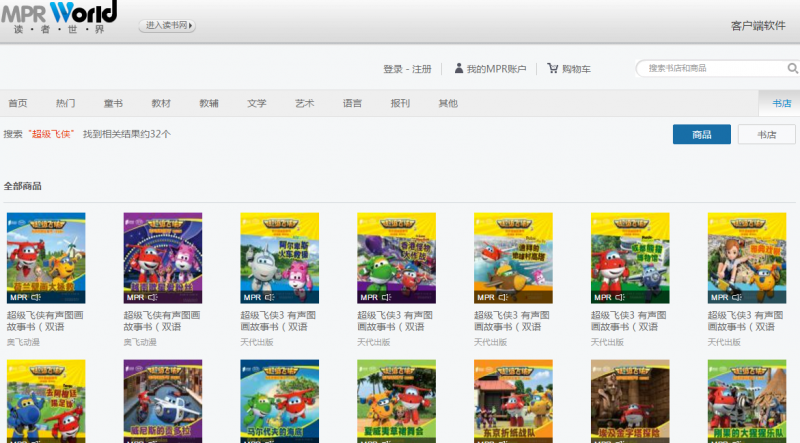Screen dimensions: 800x443
Task: Open the 报刊 category
Action: click(x=401, y=103)
